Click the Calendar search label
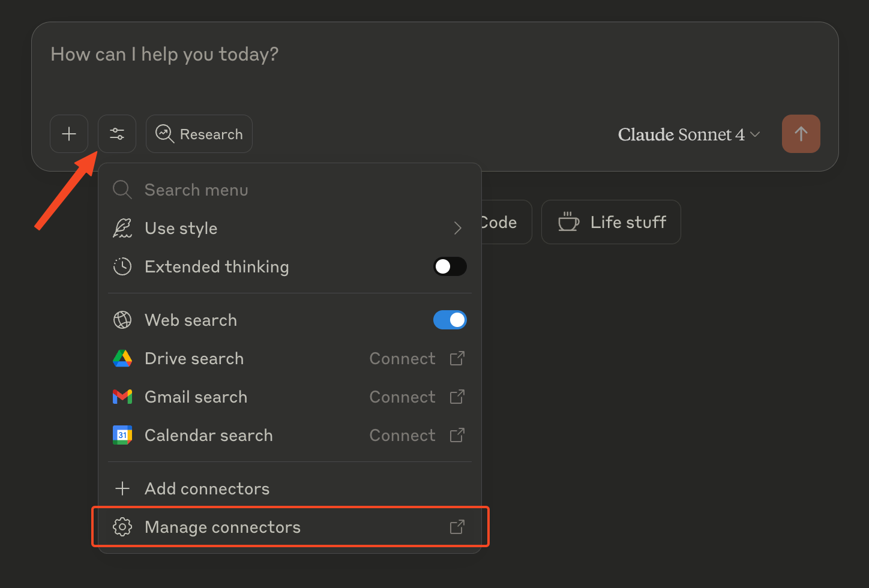869x588 pixels. coord(209,436)
